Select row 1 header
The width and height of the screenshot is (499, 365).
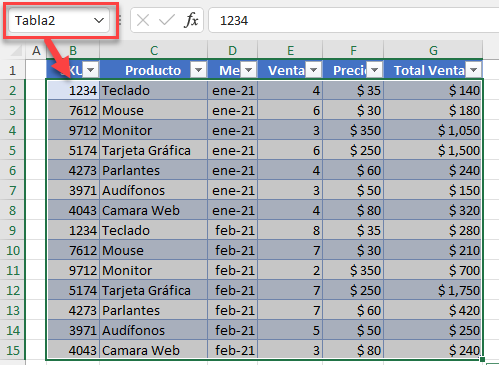tap(13, 70)
